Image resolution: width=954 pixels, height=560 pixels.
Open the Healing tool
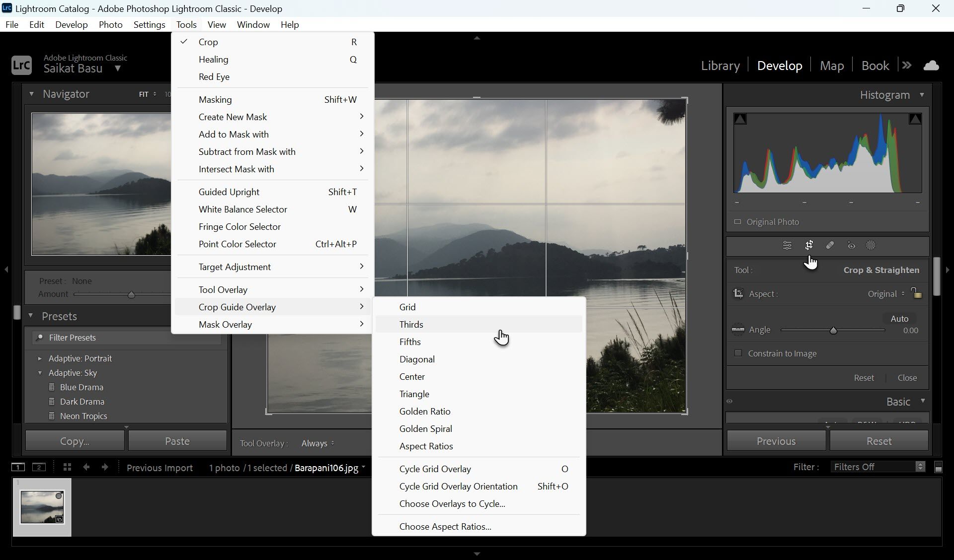pos(830,245)
